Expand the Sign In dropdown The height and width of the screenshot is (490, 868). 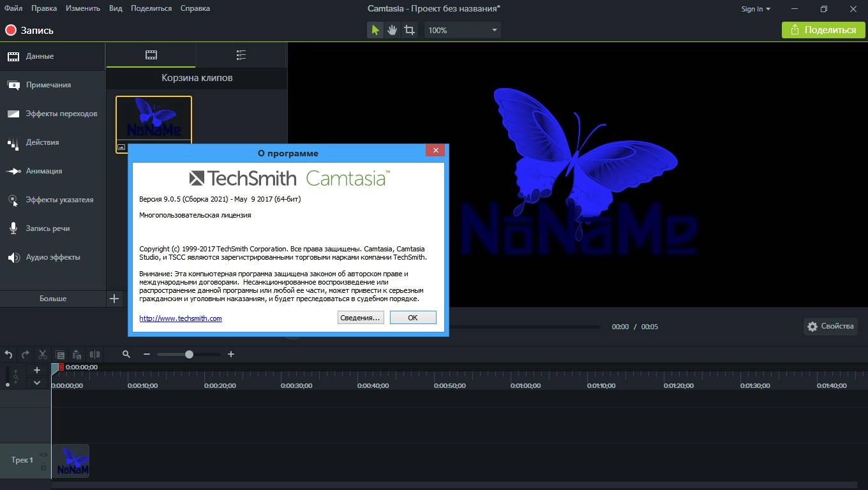click(x=756, y=9)
